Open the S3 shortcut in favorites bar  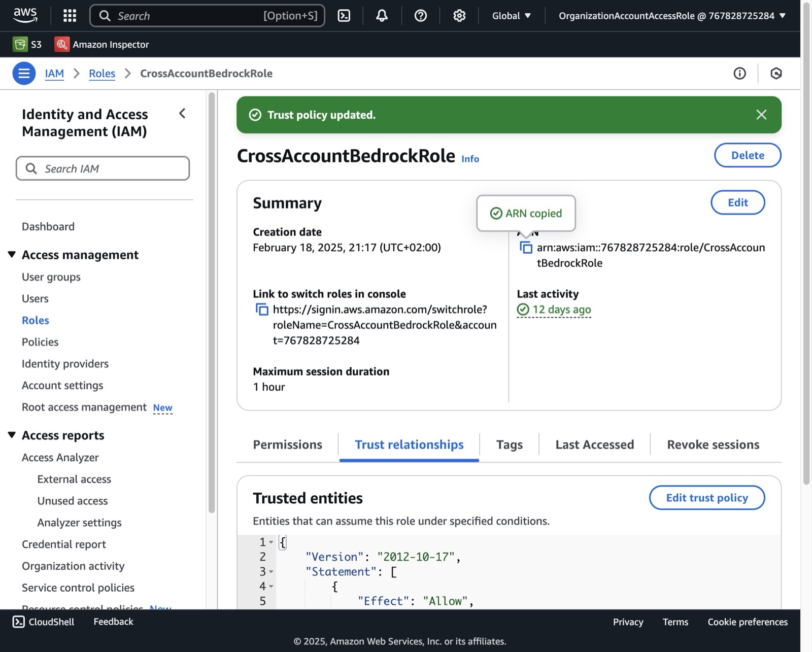27,44
